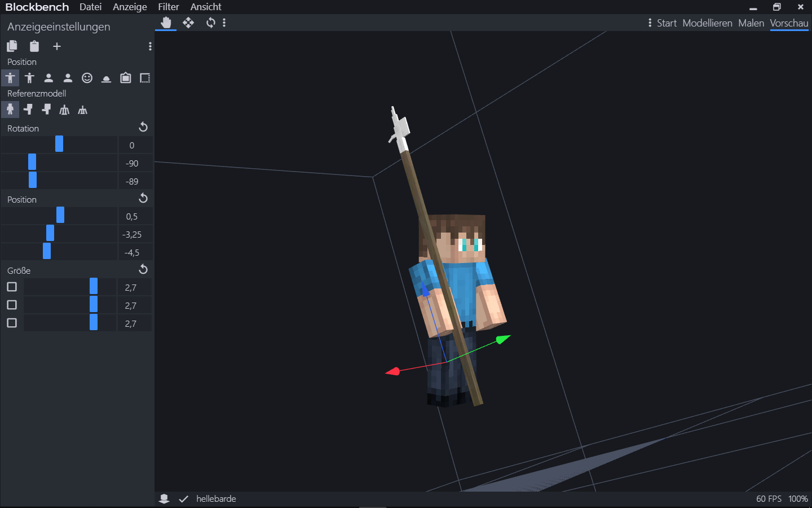Image resolution: width=812 pixels, height=508 pixels.
Task: Reset the Größe values
Action: point(143,269)
